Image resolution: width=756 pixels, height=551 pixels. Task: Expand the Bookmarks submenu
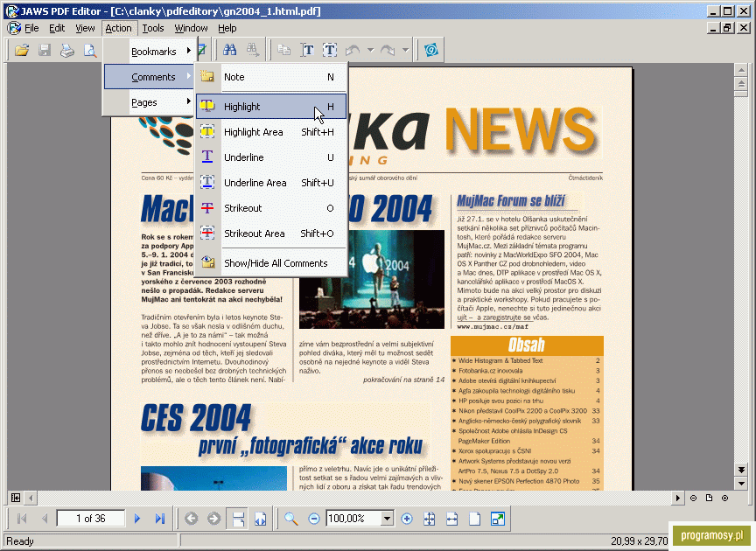click(x=149, y=51)
